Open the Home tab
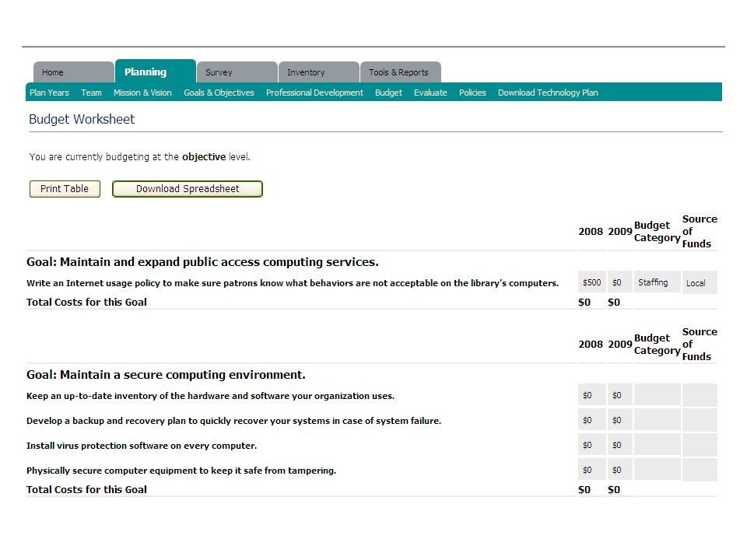Screen dimensions: 747x560 point(73,72)
